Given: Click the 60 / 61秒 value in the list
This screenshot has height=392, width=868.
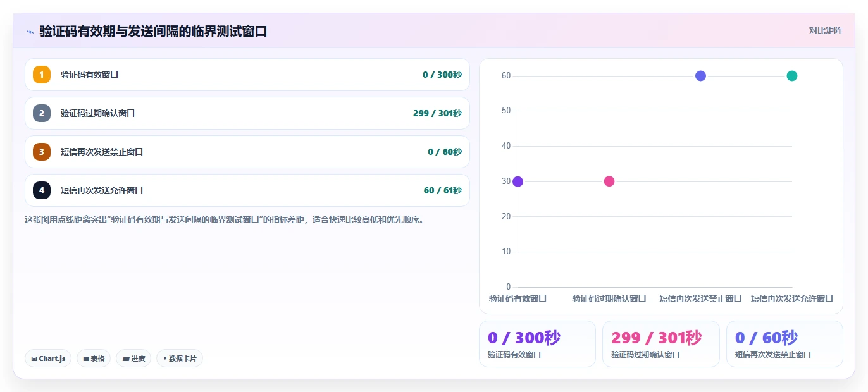Looking at the screenshot, I should (443, 190).
